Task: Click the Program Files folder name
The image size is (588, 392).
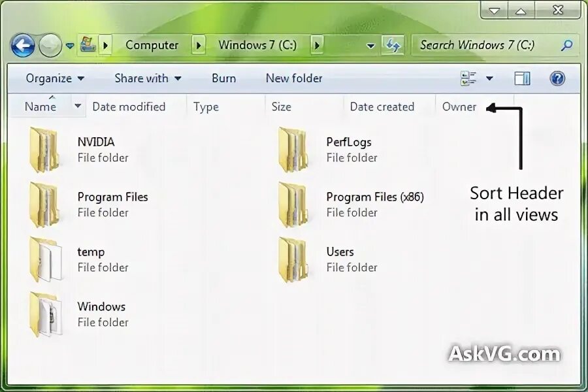Action: [x=112, y=197]
